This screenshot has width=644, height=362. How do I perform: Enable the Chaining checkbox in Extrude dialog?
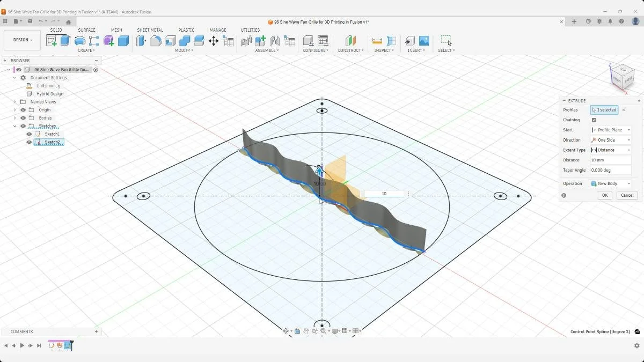[594, 120]
